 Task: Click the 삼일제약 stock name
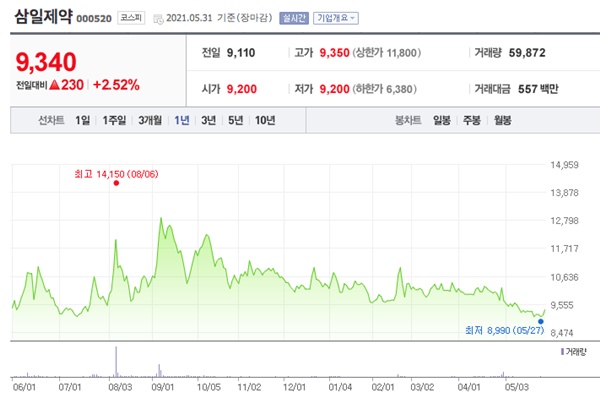coord(43,17)
